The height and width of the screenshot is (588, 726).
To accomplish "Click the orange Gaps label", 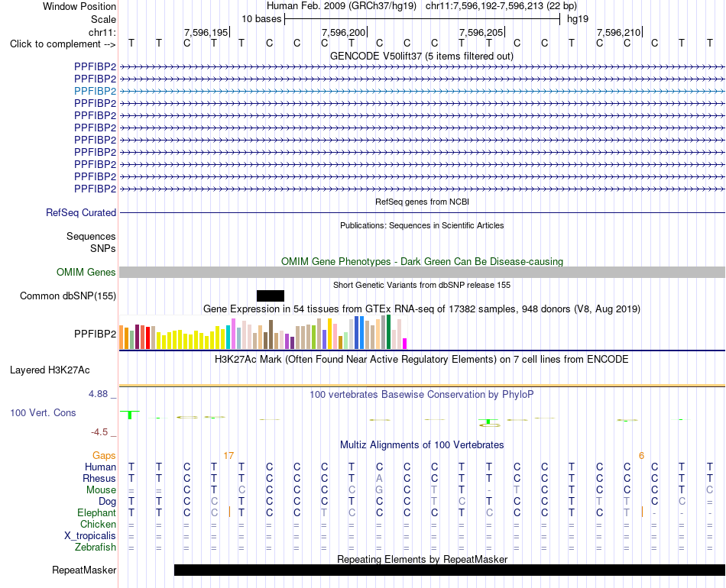I will point(104,456).
